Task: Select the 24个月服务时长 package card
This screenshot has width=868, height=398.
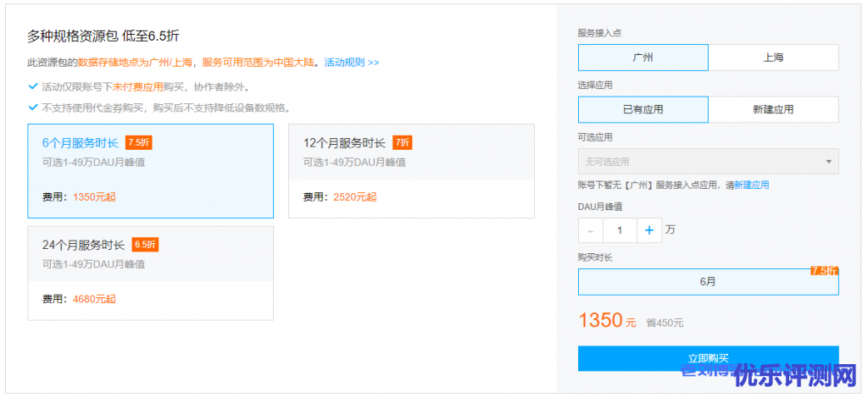Action: (x=151, y=273)
